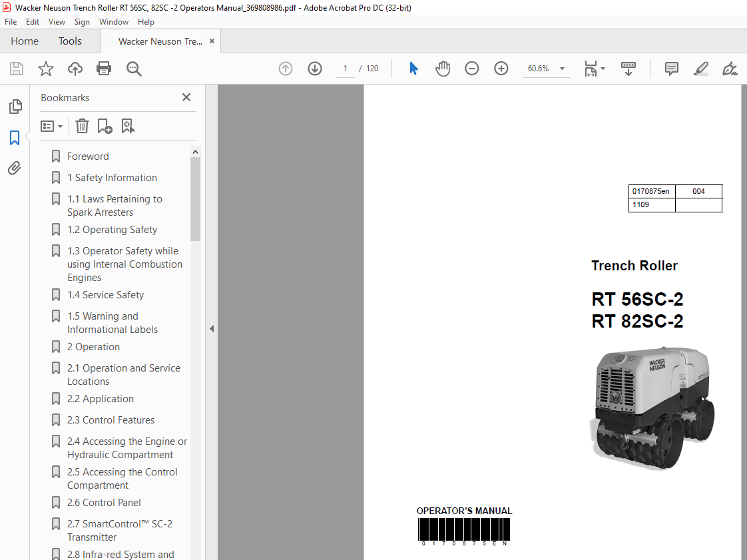Open 1.3 Operator Safety Internal Combustion bookmark
747x560 pixels.
124,264
